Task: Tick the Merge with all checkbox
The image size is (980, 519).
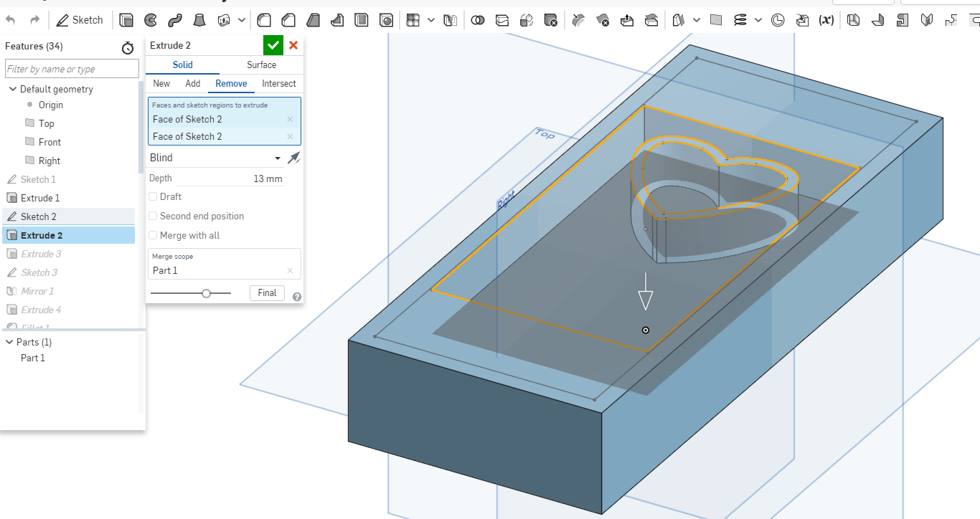Action: click(x=153, y=235)
